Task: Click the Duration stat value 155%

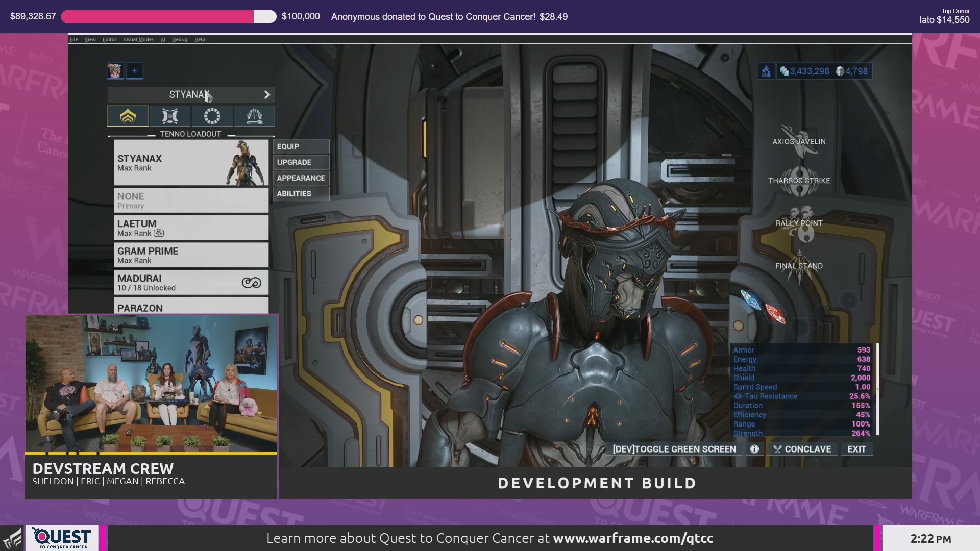Action: tap(861, 406)
